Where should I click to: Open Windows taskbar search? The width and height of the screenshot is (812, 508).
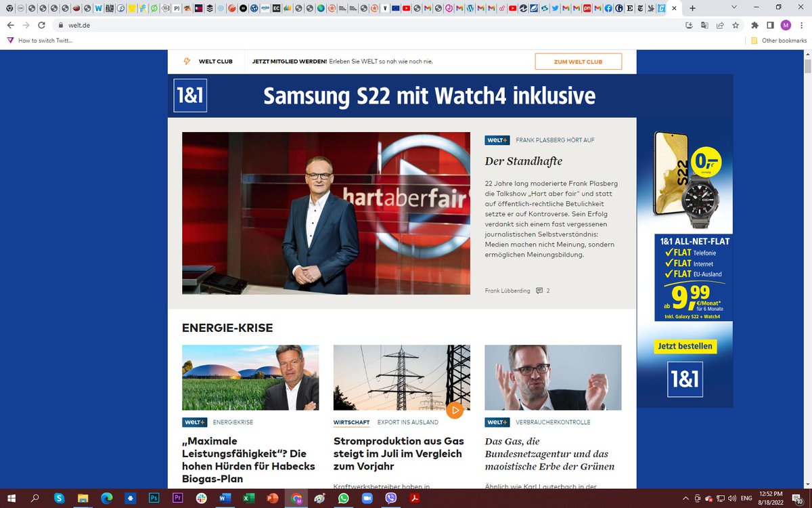coord(36,498)
